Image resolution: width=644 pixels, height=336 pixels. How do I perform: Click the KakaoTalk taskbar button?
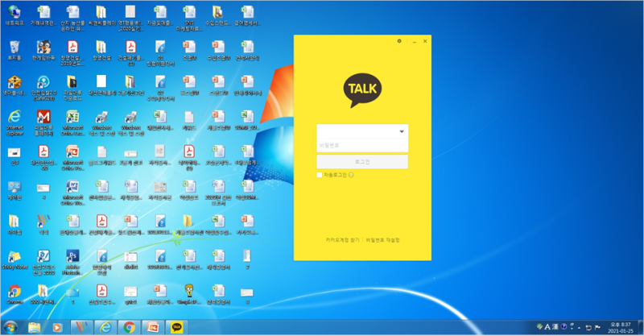click(x=177, y=327)
